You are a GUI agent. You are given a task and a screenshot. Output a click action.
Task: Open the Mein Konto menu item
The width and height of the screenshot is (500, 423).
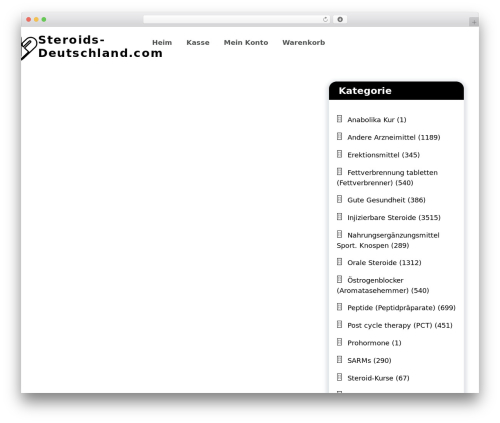click(x=246, y=43)
